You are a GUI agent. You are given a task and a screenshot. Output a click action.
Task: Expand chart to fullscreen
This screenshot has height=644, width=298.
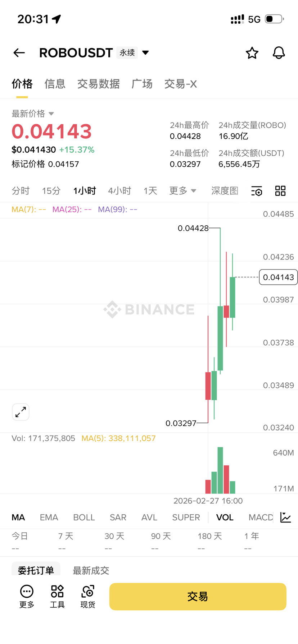pos(21,412)
